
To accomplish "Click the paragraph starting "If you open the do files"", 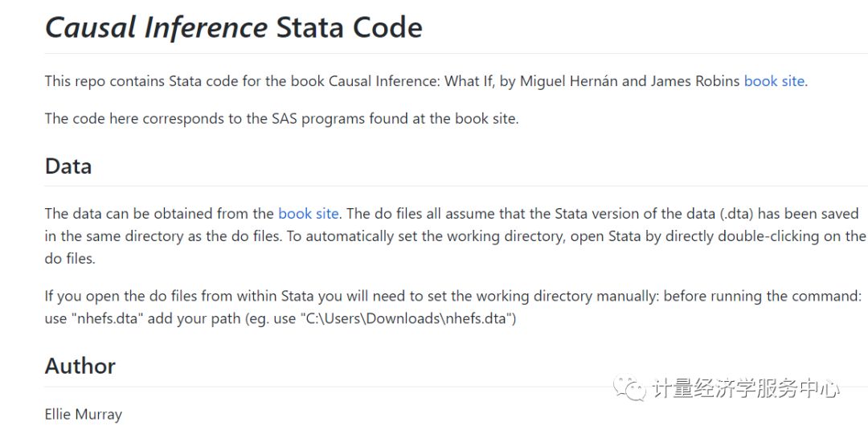I will [x=453, y=308].
